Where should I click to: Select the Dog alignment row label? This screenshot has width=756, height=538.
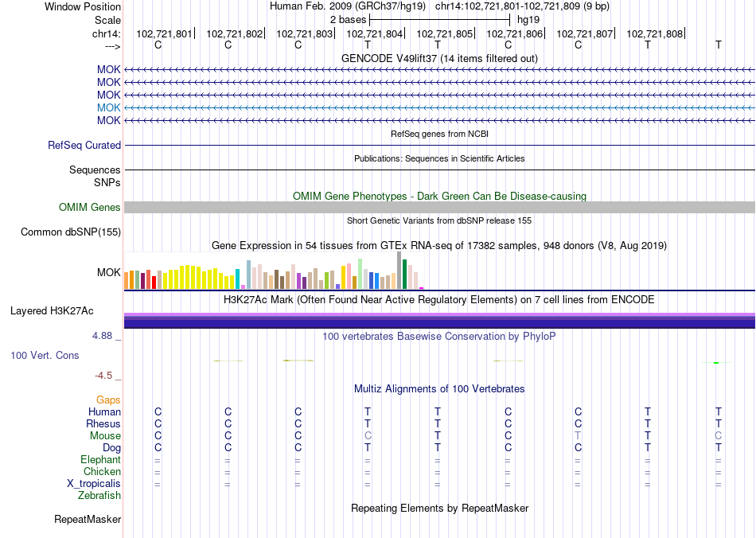[112, 448]
